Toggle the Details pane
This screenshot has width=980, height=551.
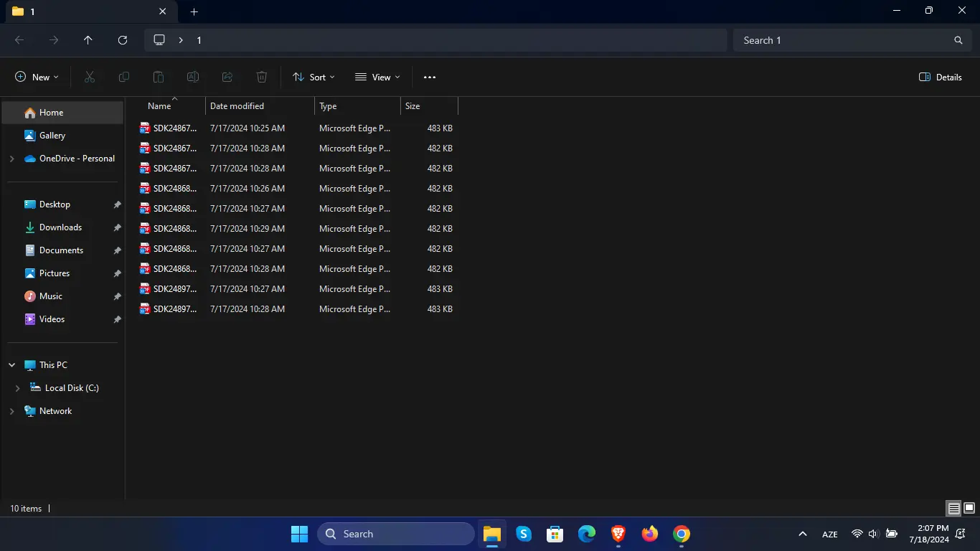941,77
